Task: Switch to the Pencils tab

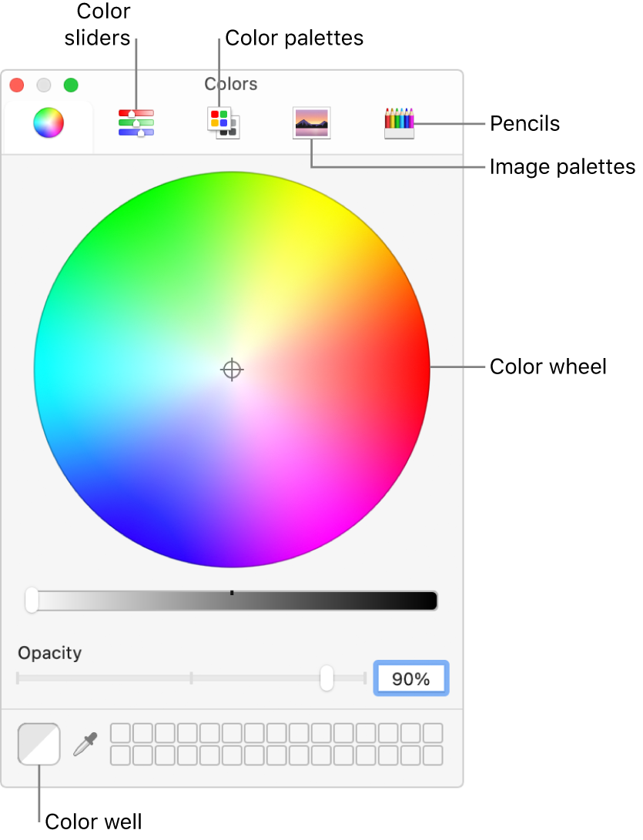Action: pyautogui.click(x=399, y=122)
